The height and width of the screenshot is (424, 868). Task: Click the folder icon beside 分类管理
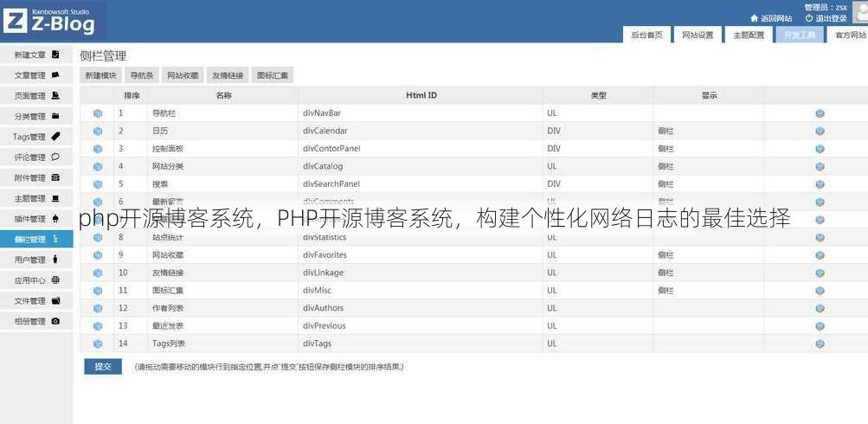(55, 116)
